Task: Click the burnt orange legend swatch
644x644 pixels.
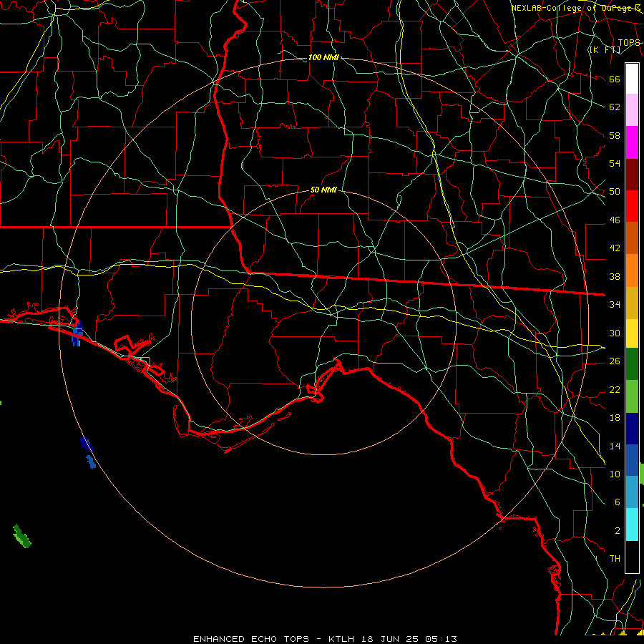Action: 632,238
